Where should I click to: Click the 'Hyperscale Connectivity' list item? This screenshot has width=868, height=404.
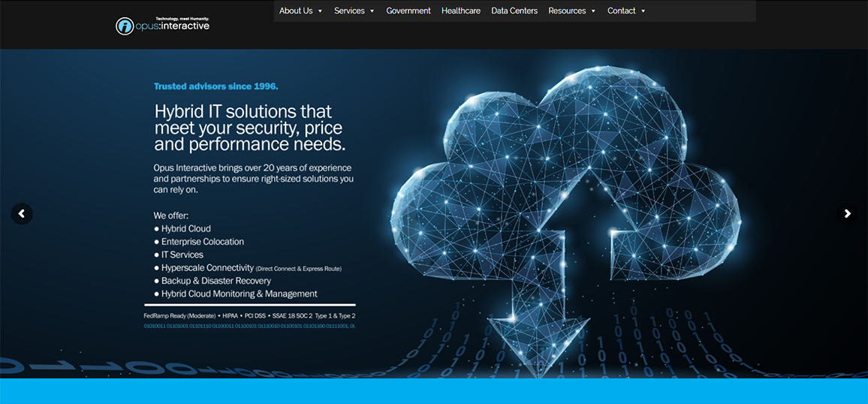[248, 268]
